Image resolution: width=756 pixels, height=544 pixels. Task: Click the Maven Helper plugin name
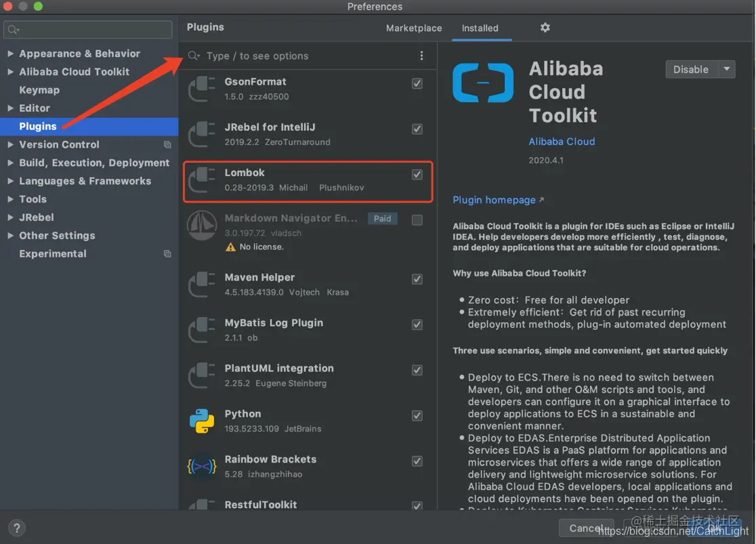tap(259, 277)
